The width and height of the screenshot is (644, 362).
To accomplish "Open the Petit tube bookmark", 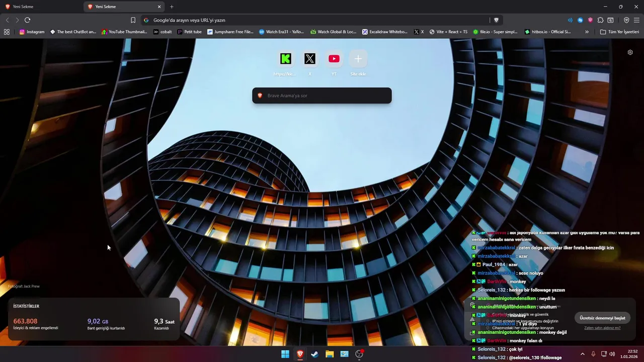I will (190, 32).
